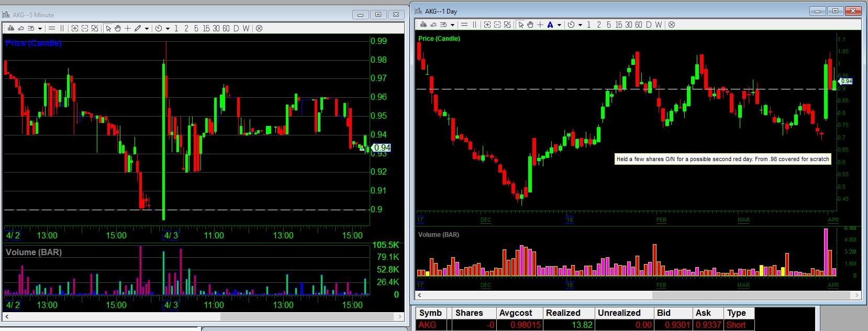Maximize the AKG--5 Minute window
The width and height of the screenshot is (868, 331).
[x=378, y=15]
